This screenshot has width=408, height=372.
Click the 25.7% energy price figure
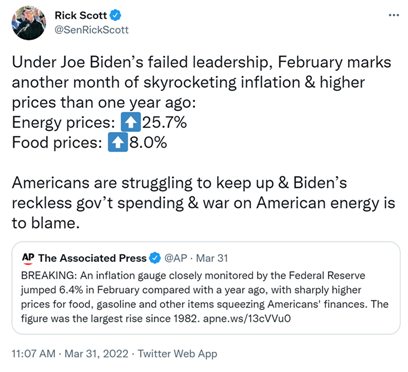click(x=165, y=122)
